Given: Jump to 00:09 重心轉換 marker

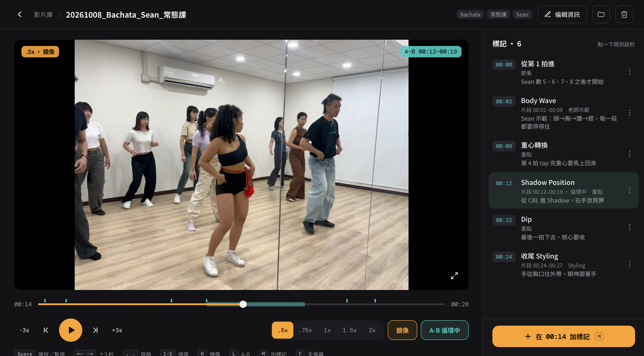Looking at the screenshot, I should coord(563,154).
